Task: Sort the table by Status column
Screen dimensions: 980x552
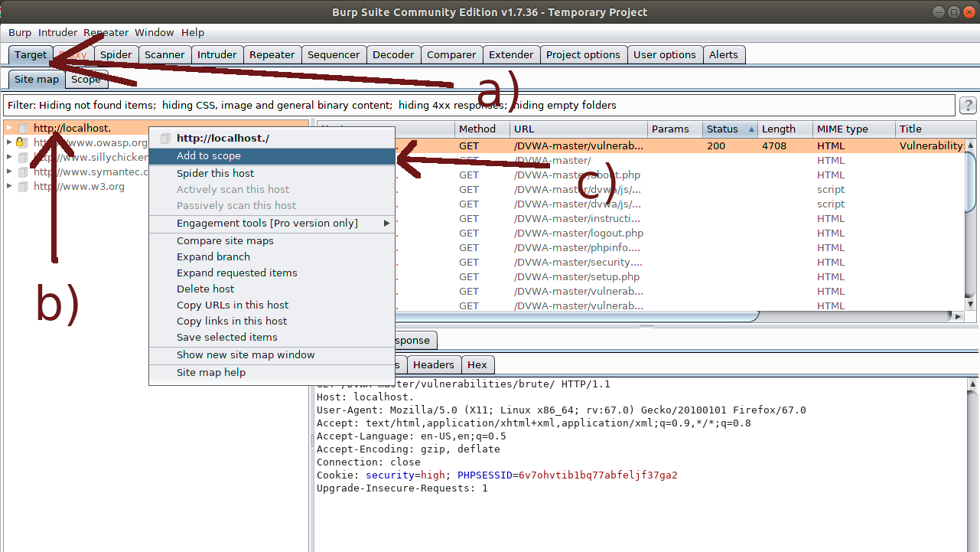Action: pos(731,129)
